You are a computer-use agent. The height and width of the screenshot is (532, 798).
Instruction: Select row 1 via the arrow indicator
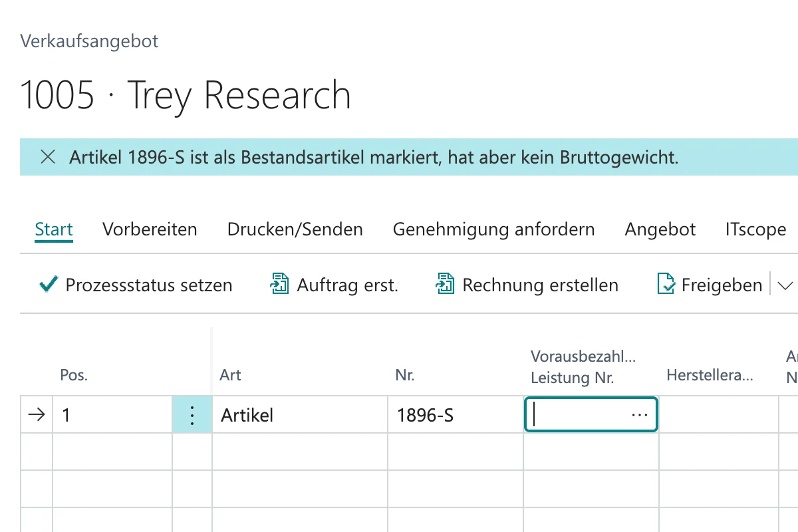point(37,415)
